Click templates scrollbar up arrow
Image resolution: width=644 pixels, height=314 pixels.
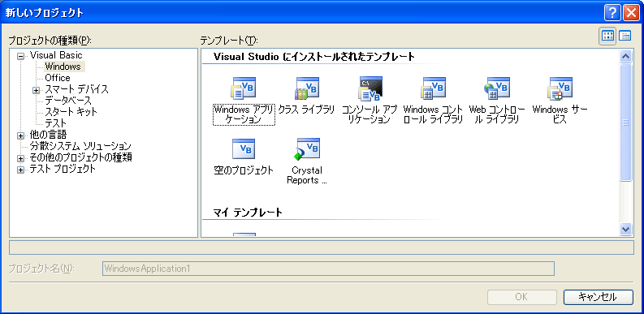point(625,57)
